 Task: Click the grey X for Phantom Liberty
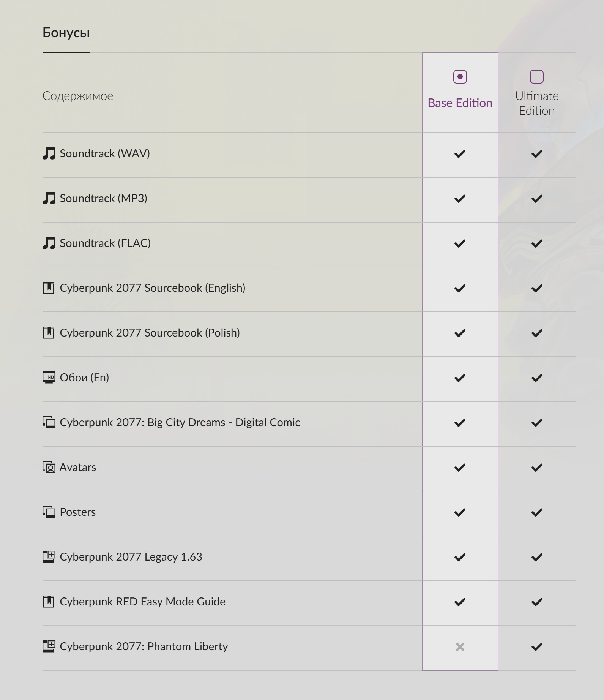(x=460, y=647)
